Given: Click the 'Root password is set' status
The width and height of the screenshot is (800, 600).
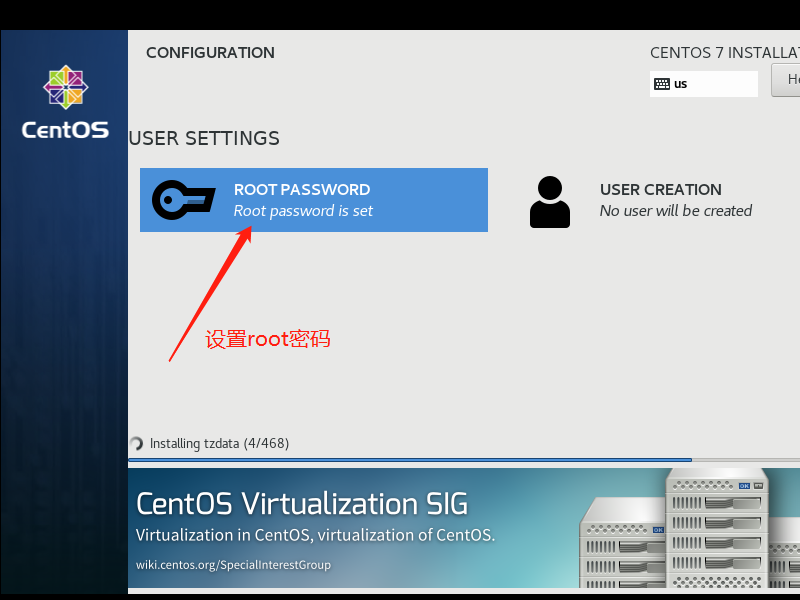Looking at the screenshot, I should [x=303, y=211].
